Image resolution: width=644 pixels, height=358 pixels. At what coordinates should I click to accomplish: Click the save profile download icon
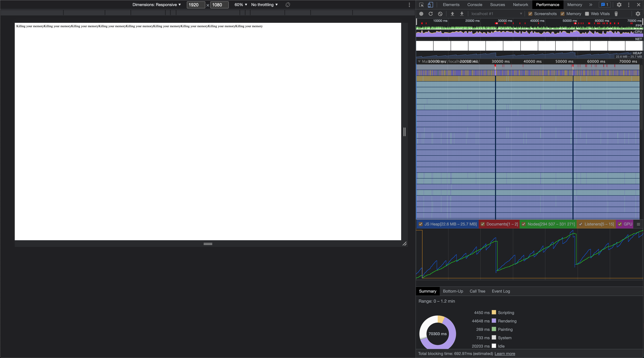(462, 14)
